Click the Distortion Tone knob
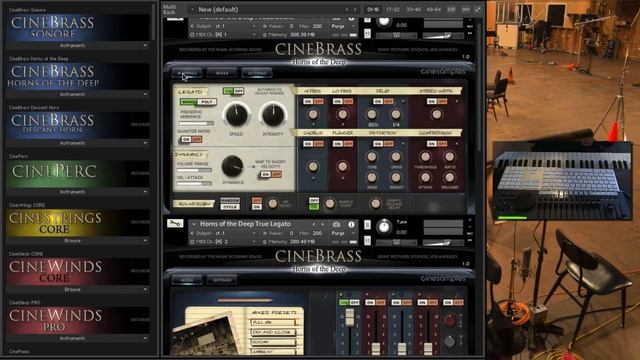The height and width of the screenshot is (360, 640). [x=371, y=157]
